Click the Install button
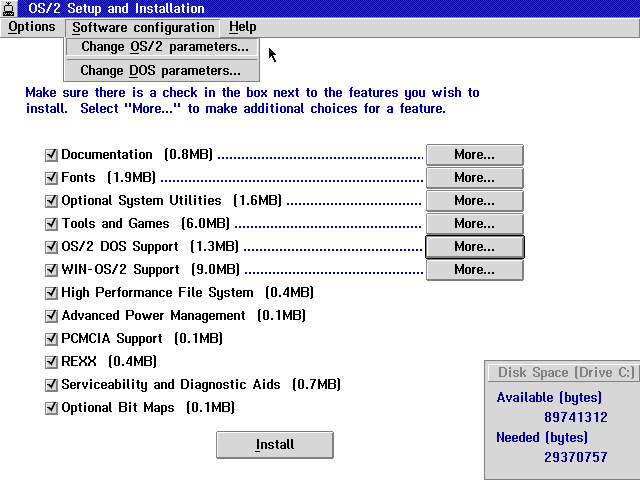Viewport: 640px width, 480px height. [x=275, y=444]
